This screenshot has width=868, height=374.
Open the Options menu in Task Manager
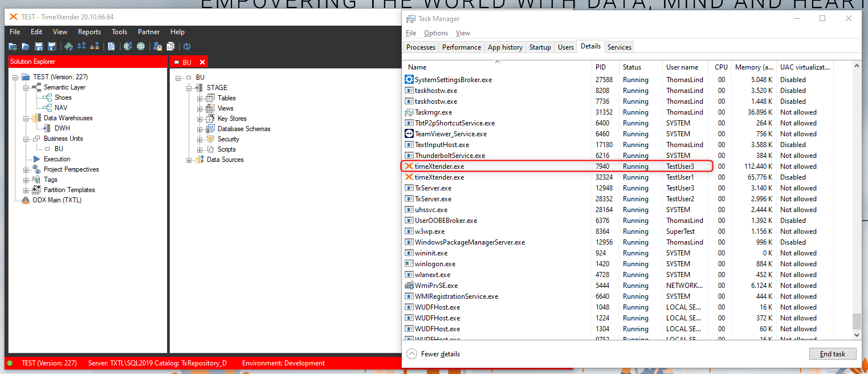[x=436, y=33]
